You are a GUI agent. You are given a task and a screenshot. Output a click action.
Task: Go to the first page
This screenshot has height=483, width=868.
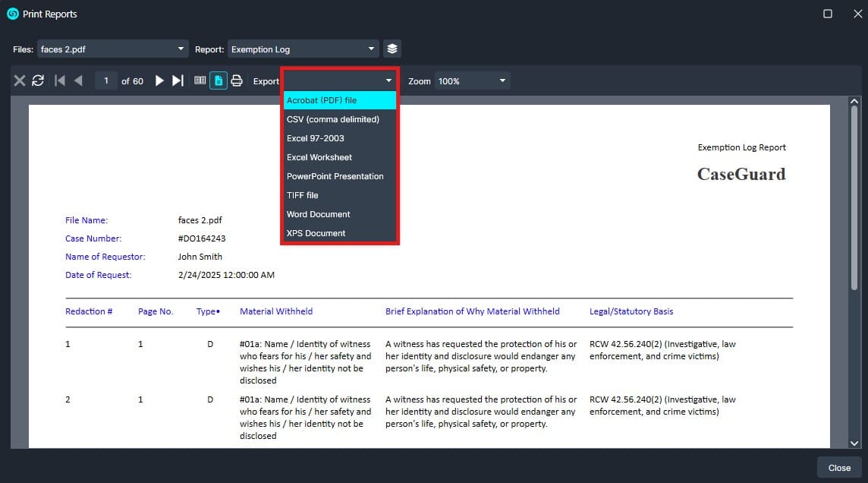click(60, 80)
